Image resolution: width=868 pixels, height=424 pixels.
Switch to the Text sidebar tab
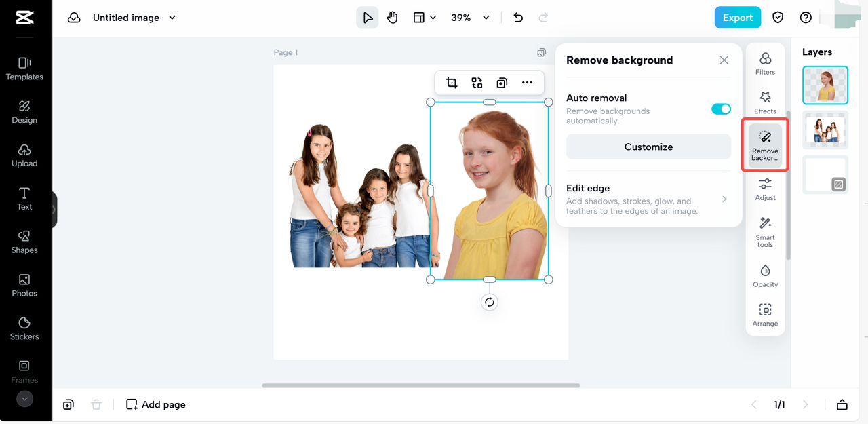click(24, 199)
